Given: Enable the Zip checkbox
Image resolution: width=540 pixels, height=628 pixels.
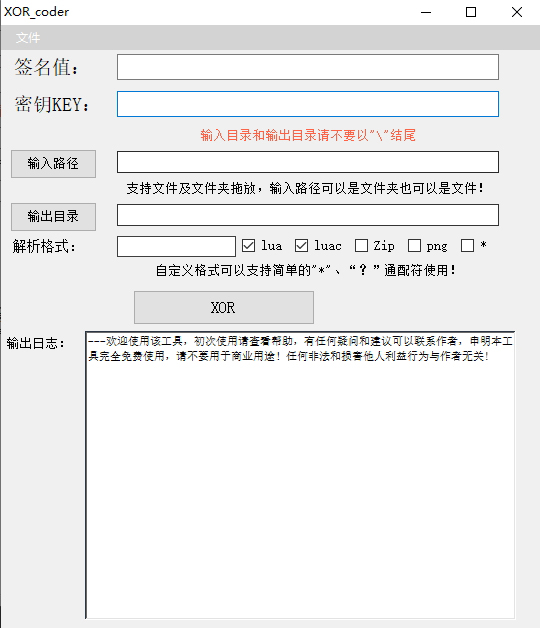Looking at the screenshot, I should coord(361,246).
